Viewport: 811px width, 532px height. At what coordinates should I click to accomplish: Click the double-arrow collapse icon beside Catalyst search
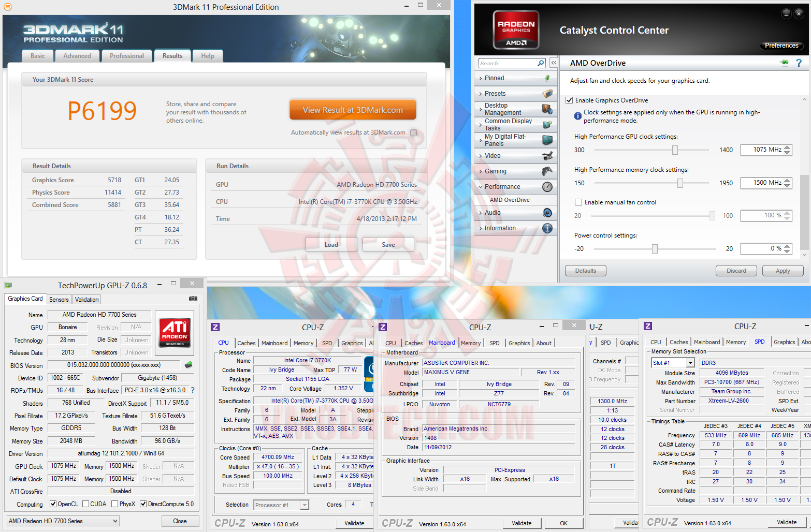click(554, 63)
